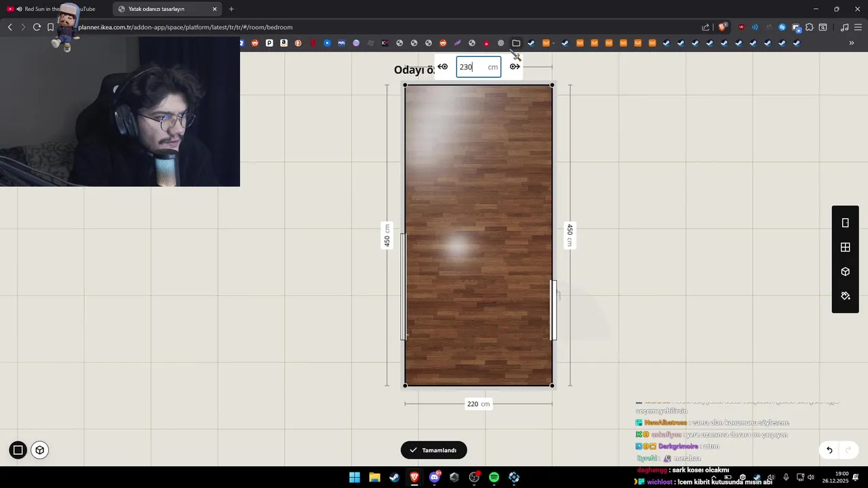Select the left wall 450 cm label
This screenshot has height=488, width=868.
coord(387,235)
